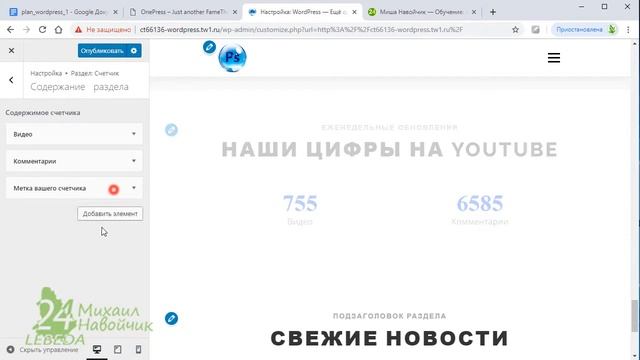This screenshot has width=640, height=360.
Task: Open a new browser tab
Action: 493,12
